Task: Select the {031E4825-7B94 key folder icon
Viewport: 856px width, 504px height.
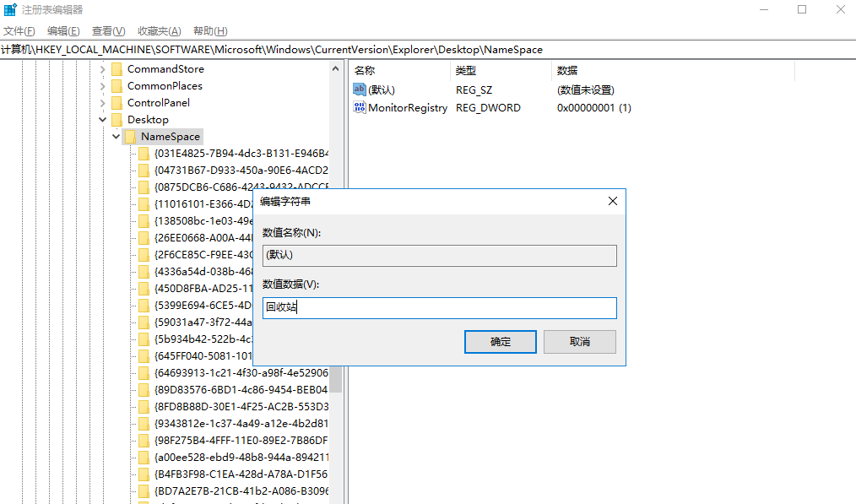Action: pos(144,154)
